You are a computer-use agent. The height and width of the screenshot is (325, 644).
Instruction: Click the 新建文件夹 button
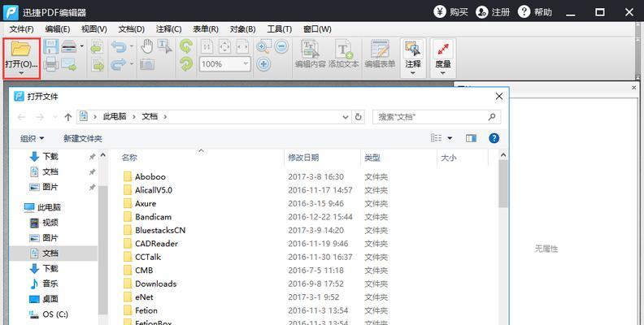tap(83, 139)
